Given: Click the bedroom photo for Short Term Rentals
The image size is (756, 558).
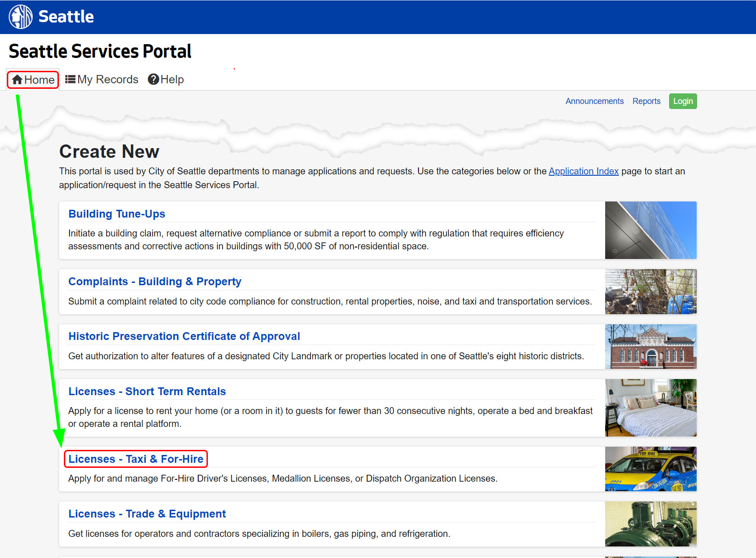Looking at the screenshot, I should [650, 408].
